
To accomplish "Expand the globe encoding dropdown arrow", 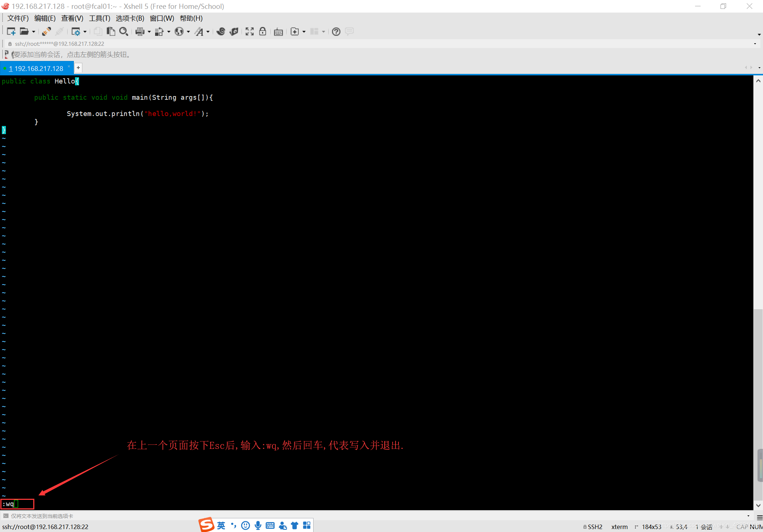I will pyautogui.click(x=188, y=32).
